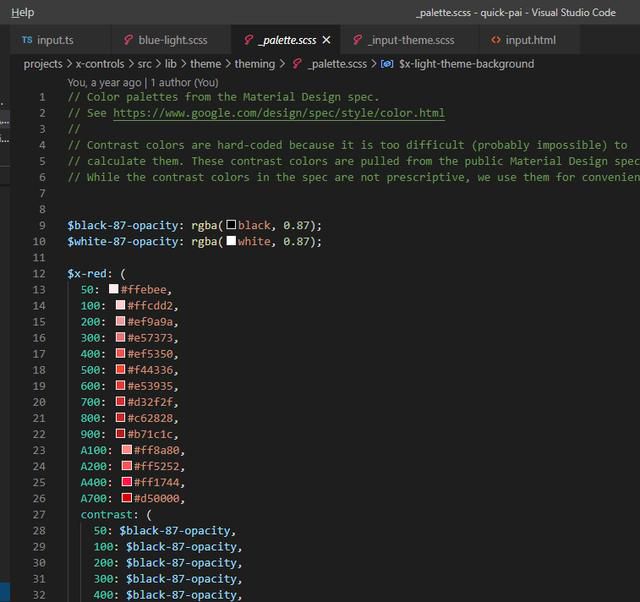Open the #ffebee color swatch
640x602 pixels.
113,289
